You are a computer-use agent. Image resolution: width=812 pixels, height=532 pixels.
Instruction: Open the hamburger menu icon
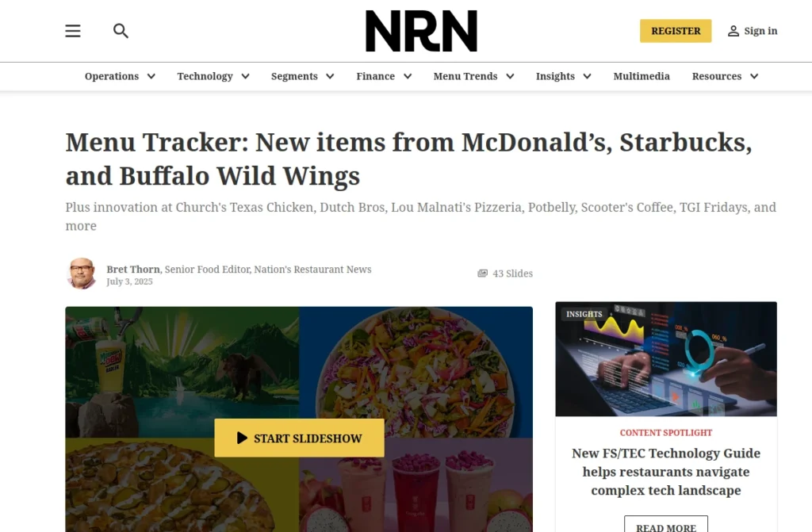[x=73, y=31]
